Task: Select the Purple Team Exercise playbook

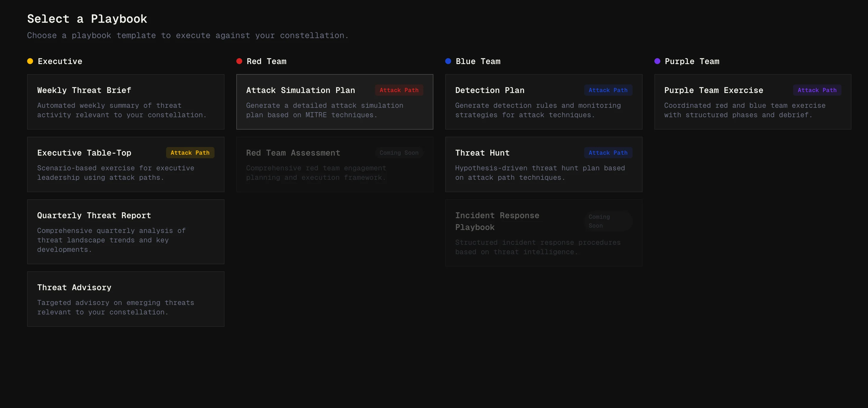Action: coord(752,102)
